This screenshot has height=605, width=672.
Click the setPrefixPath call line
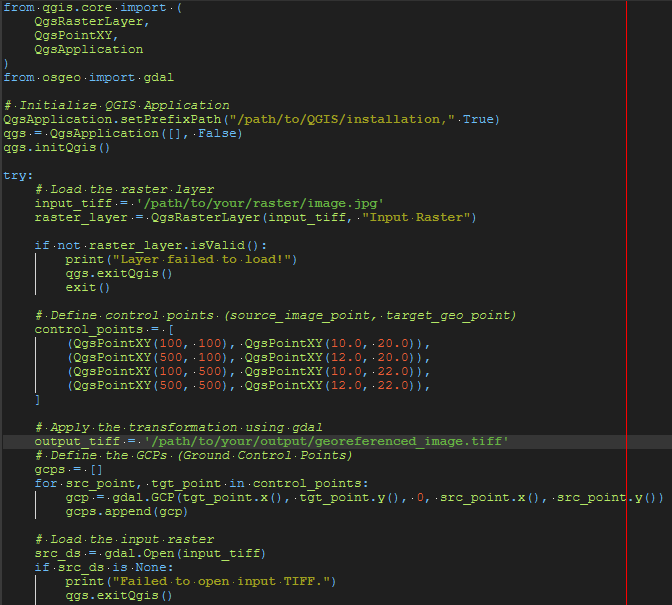click(252, 119)
